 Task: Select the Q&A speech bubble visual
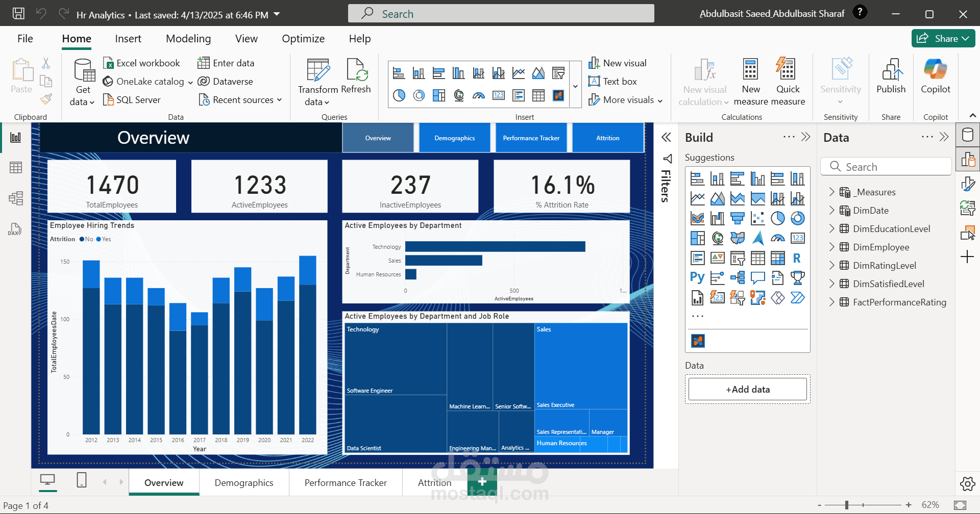coord(757,278)
